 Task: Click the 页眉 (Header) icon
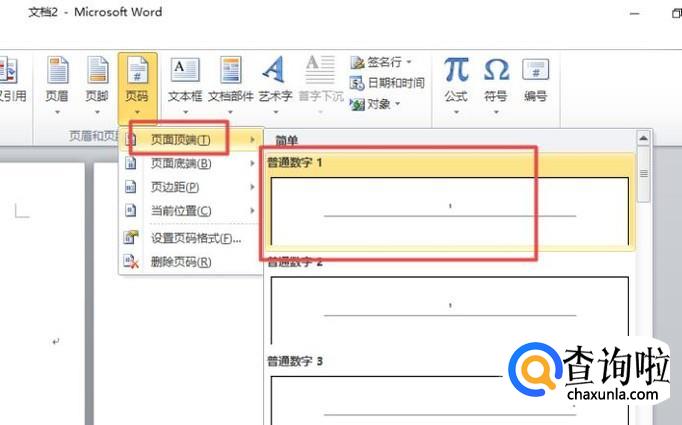[x=57, y=70]
